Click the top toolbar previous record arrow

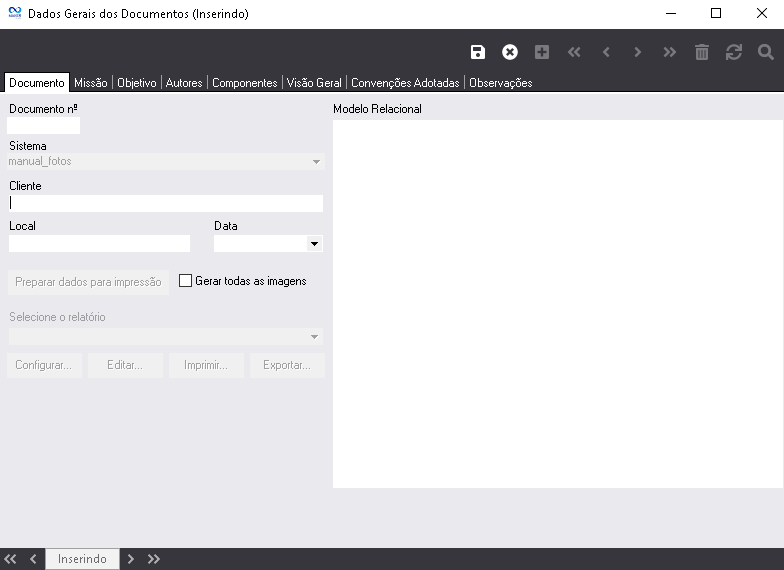pyautogui.click(x=606, y=52)
